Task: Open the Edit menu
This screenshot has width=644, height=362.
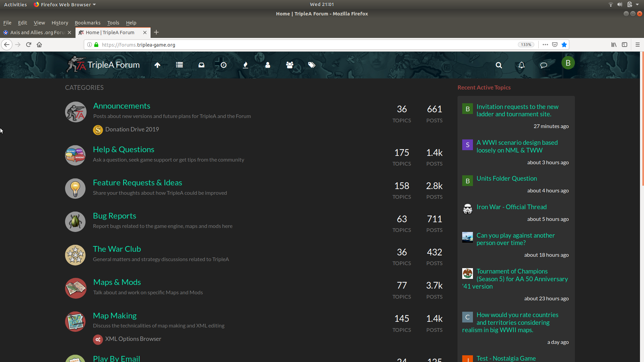Action: coord(22,23)
